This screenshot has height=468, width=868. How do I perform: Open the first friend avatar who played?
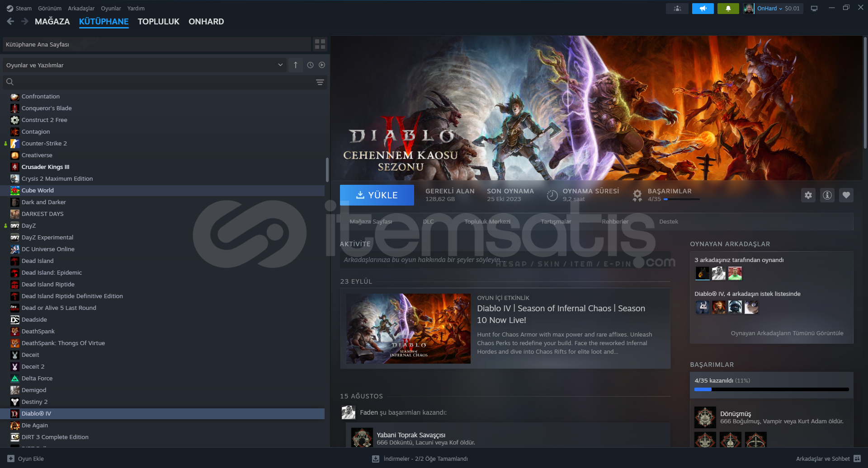[x=702, y=273]
